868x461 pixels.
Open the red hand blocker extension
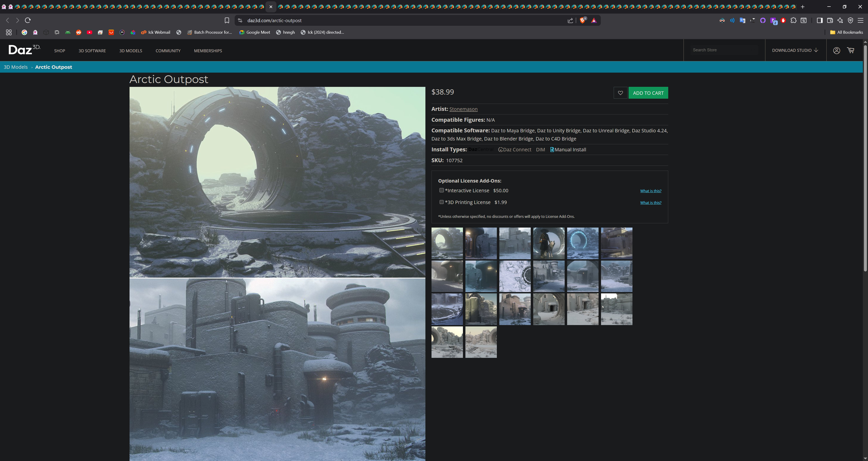click(x=783, y=21)
